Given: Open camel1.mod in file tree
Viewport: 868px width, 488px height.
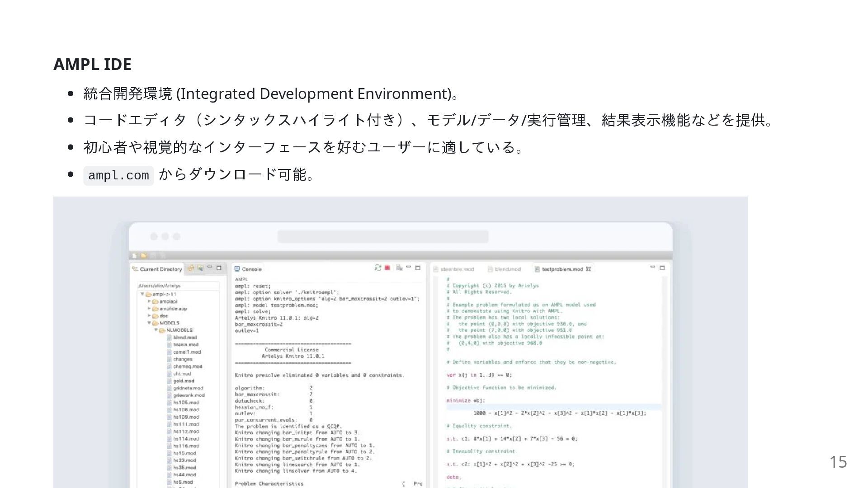Looking at the screenshot, I should click(x=187, y=352).
